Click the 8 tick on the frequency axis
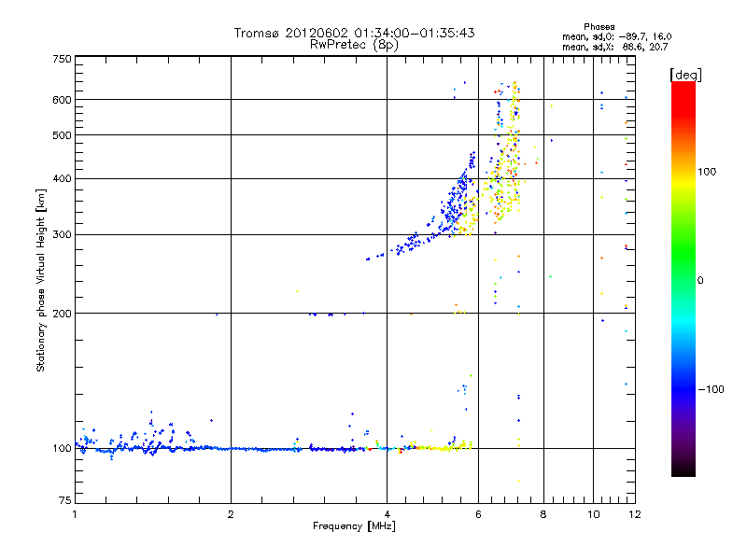This screenshot has height=560, width=747. point(543,514)
